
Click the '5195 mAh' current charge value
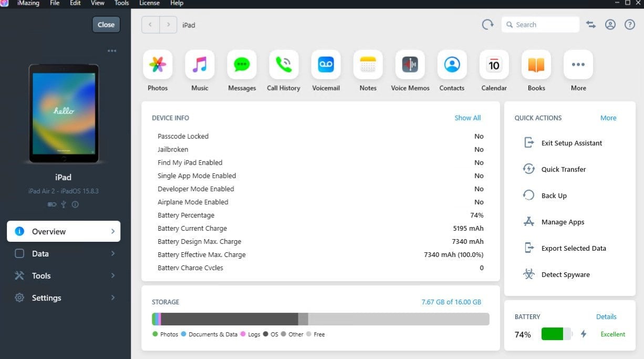click(468, 228)
